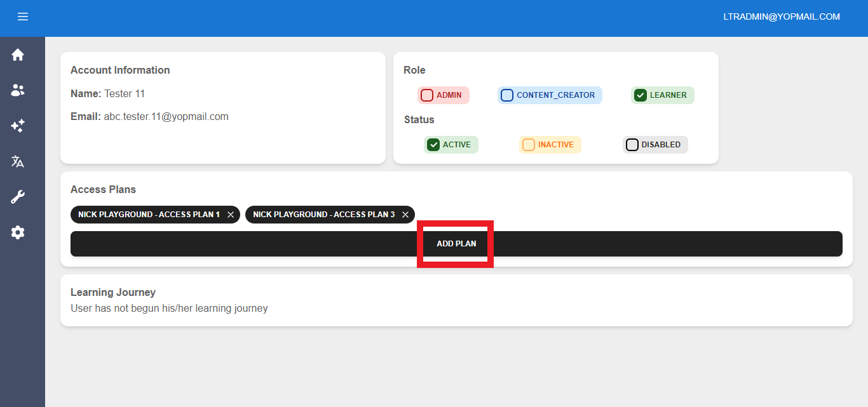Check the CONTENT_CREATOR role checkbox
The height and width of the screenshot is (407, 868).
(x=507, y=95)
